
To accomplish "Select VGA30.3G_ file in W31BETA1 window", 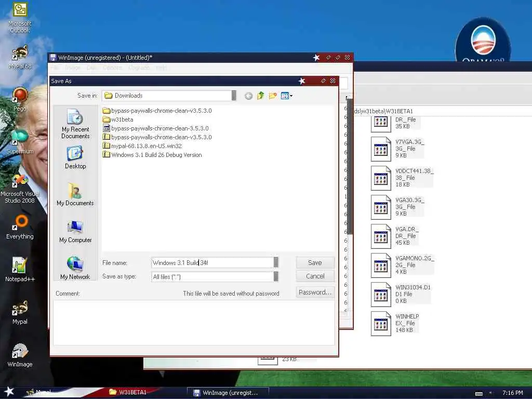I will coord(397,207).
